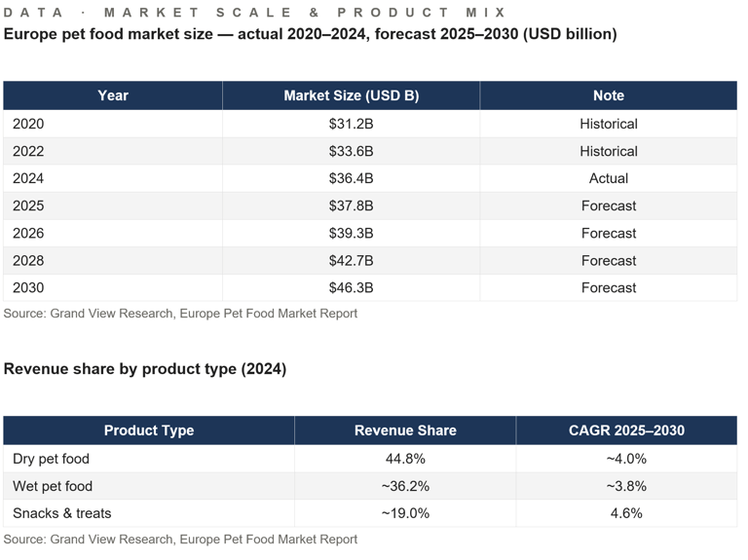Select the $37.8B forecast value

click(x=351, y=205)
